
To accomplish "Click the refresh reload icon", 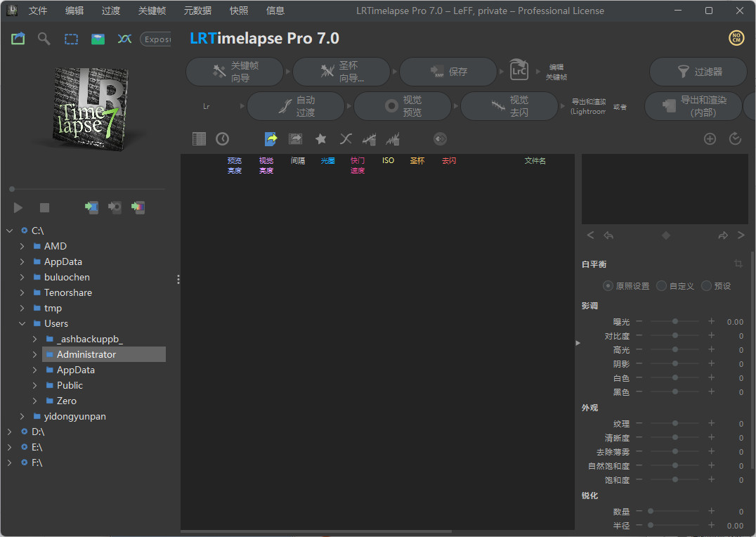I will point(735,139).
